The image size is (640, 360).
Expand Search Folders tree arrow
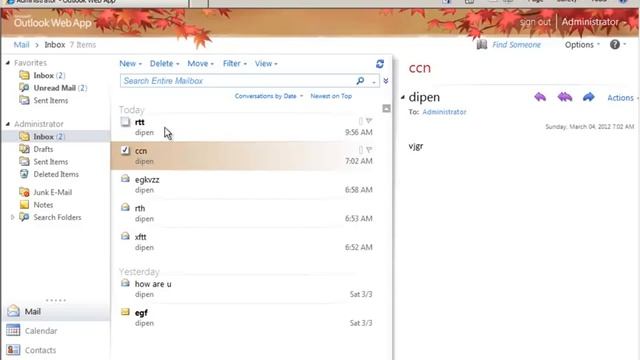point(12,218)
